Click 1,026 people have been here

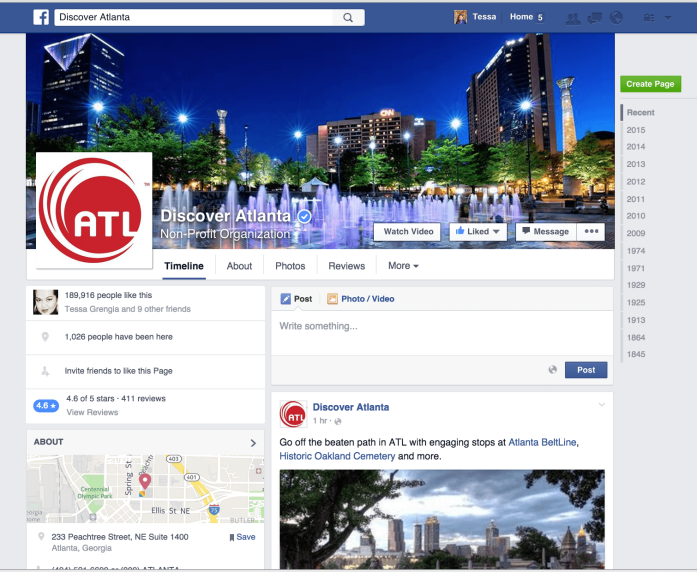coord(119,337)
